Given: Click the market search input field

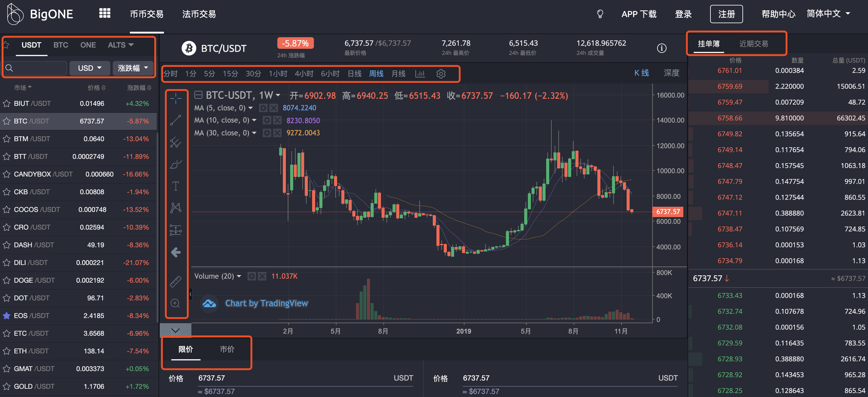Looking at the screenshot, I should 35,68.
